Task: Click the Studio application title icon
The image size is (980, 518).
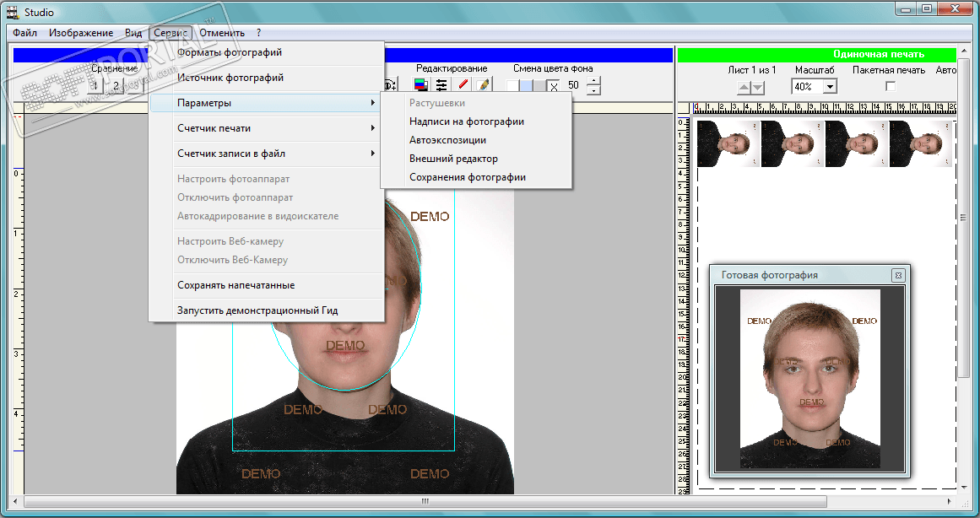Action: (x=13, y=11)
